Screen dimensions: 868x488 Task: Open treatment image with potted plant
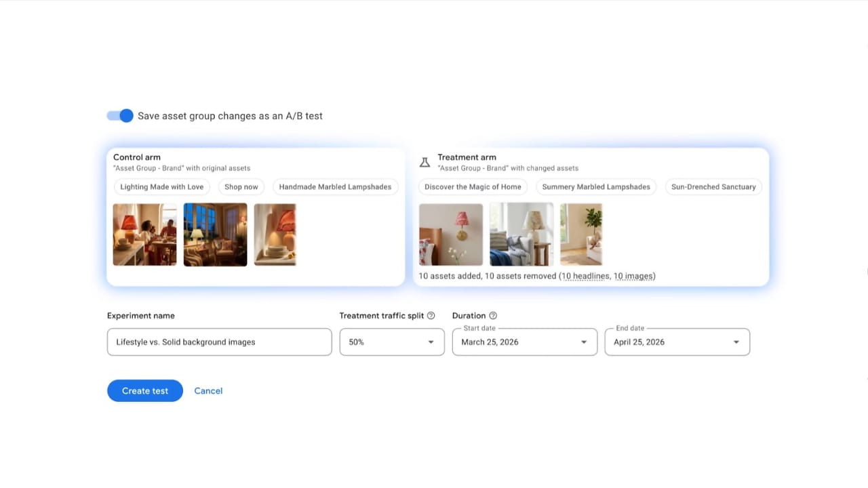[581, 235]
